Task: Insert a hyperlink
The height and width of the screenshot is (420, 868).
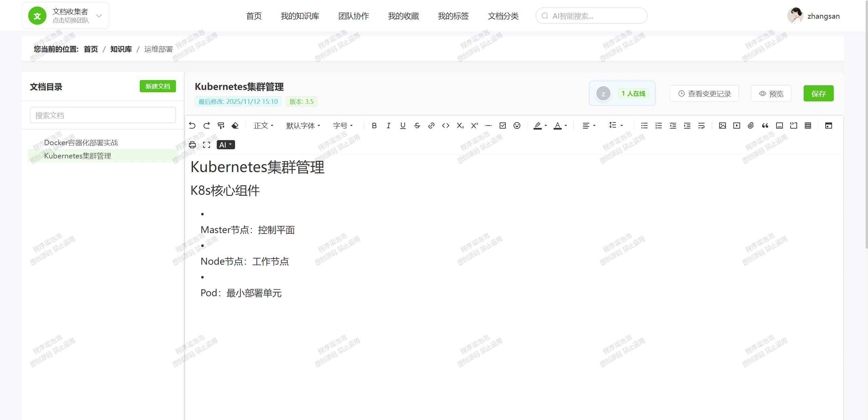Action: click(x=431, y=126)
